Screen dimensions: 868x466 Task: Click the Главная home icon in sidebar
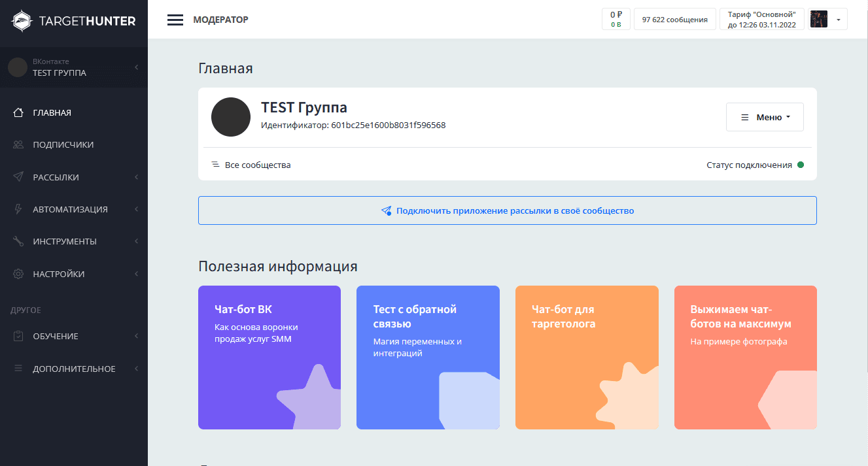point(19,112)
